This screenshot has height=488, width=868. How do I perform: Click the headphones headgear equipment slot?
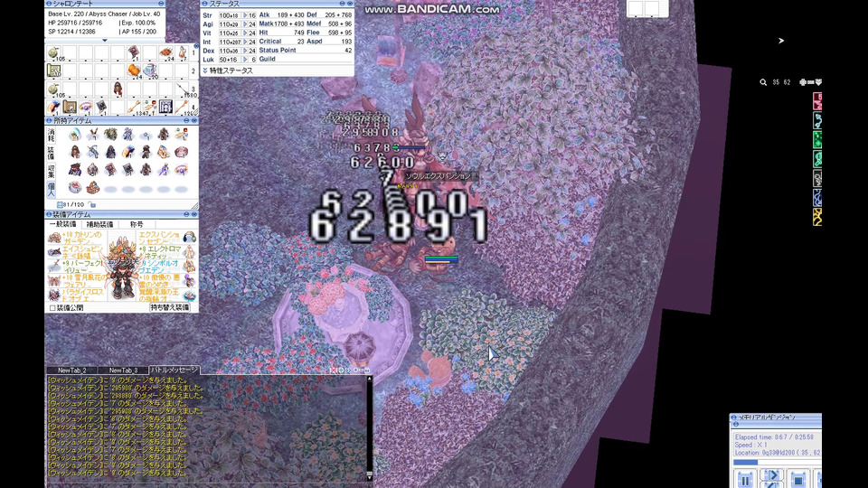(x=190, y=238)
